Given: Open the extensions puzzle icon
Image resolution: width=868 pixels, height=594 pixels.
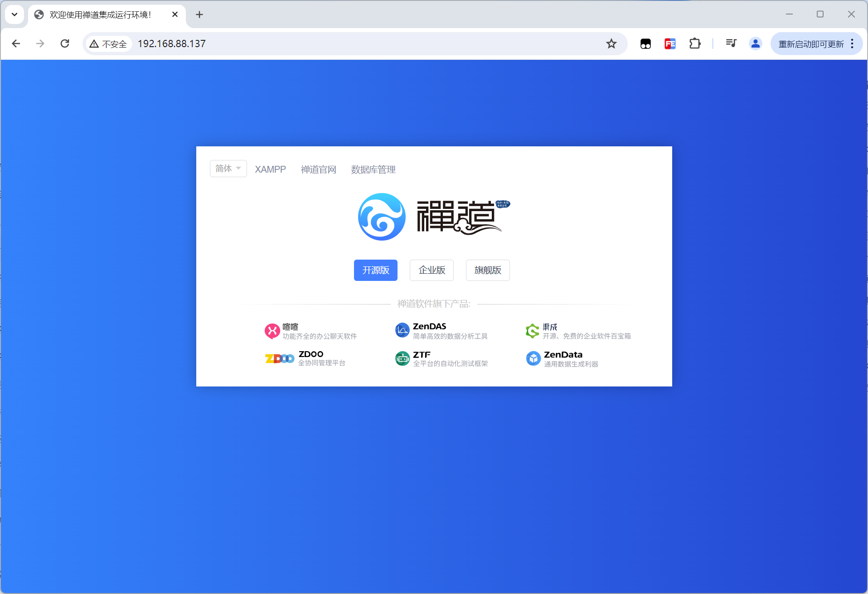Looking at the screenshot, I should (694, 43).
